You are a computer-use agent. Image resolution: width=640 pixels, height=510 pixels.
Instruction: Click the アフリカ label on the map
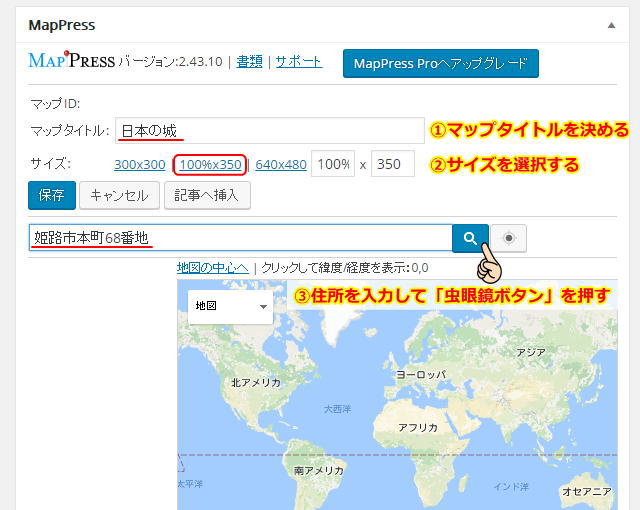pyautogui.click(x=418, y=428)
